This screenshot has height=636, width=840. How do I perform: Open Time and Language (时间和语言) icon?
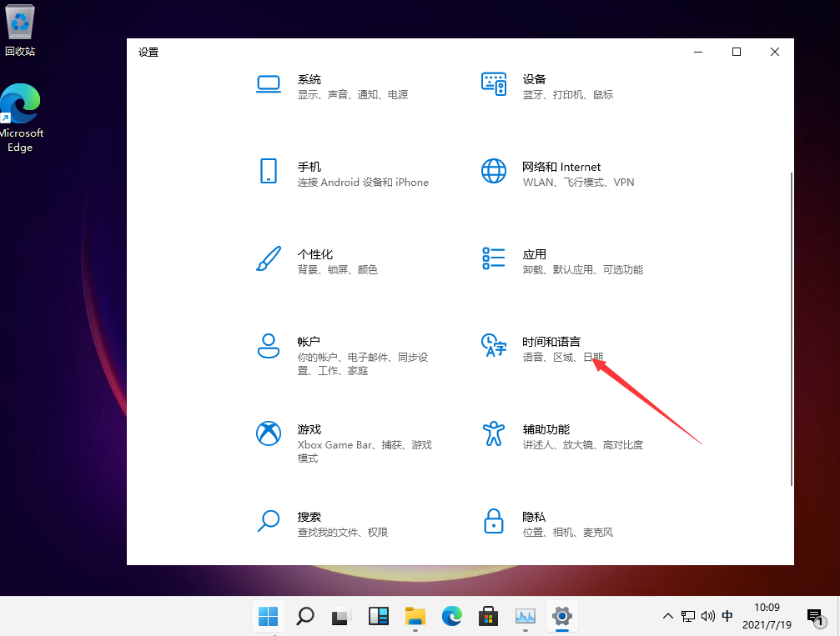[494, 346]
